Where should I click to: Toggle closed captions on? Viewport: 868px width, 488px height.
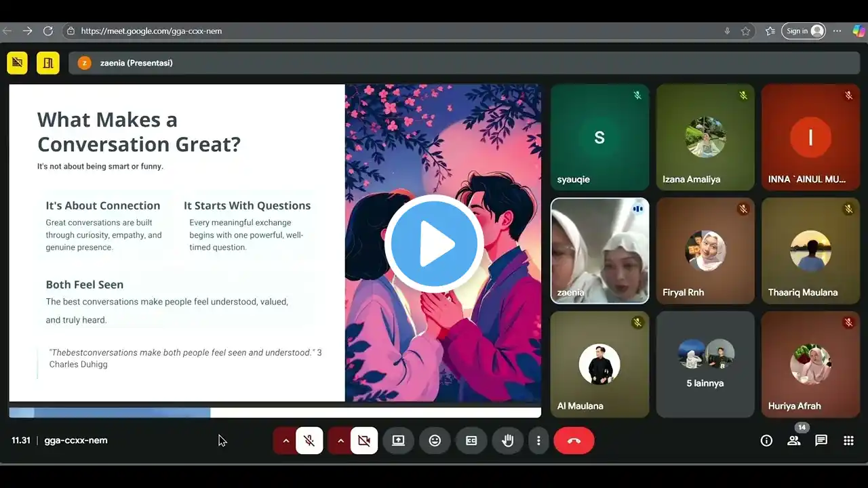471,441
